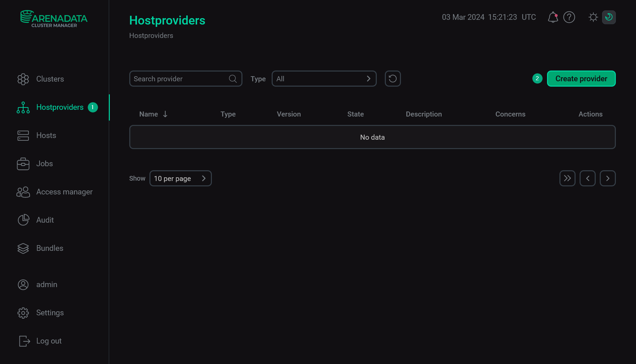Click the Search provider input field
Screen dimensions: 636x364
[x=178, y=79]
